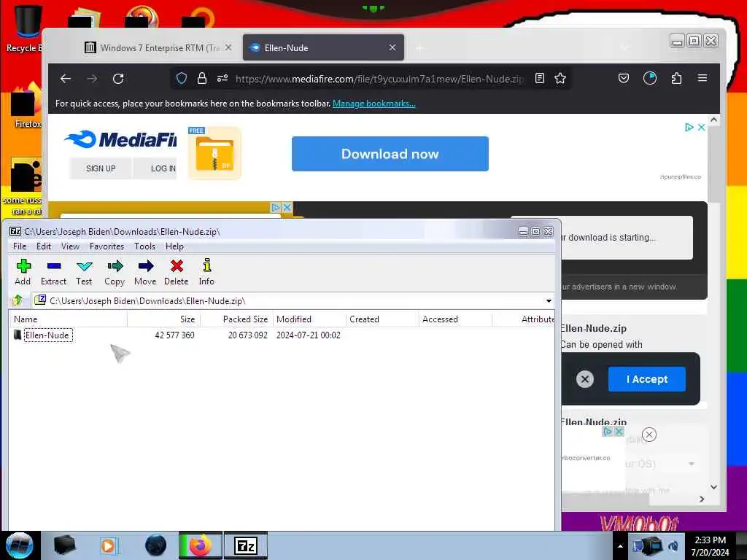Open Firefox extensions puzzle icon
This screenshot has width=747, height=560.
tap(676, 78)
